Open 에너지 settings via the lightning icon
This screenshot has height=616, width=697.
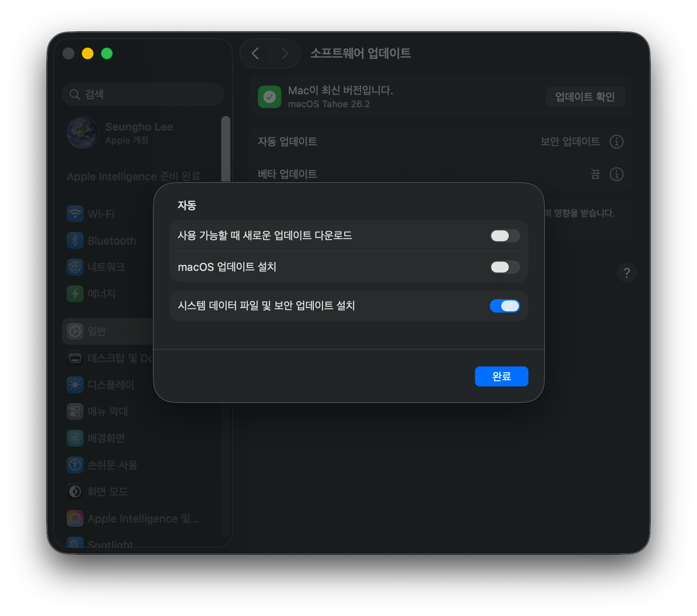(75, 294)
